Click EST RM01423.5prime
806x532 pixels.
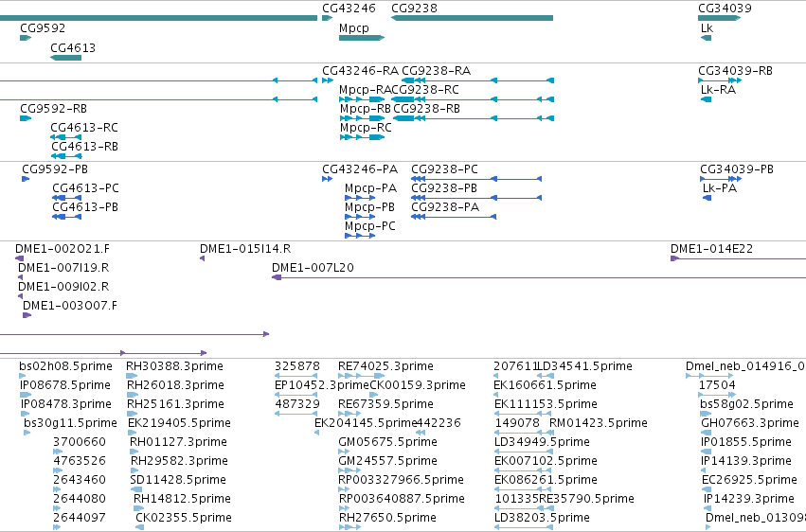599,424
